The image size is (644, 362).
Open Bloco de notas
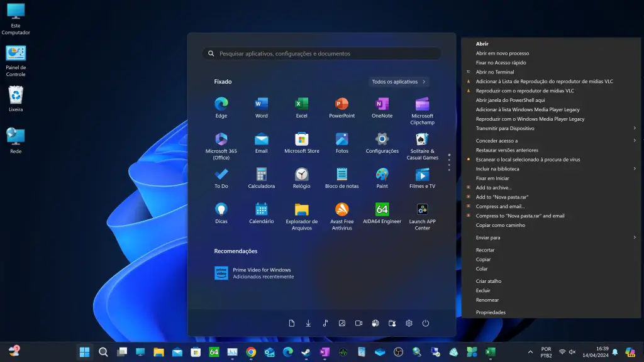(x=341, y=178)
